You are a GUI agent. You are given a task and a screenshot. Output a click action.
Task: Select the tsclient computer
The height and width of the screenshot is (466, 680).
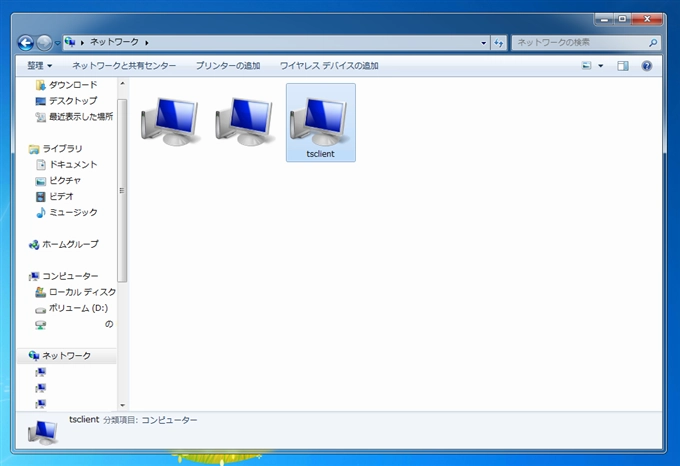(321, 123)
